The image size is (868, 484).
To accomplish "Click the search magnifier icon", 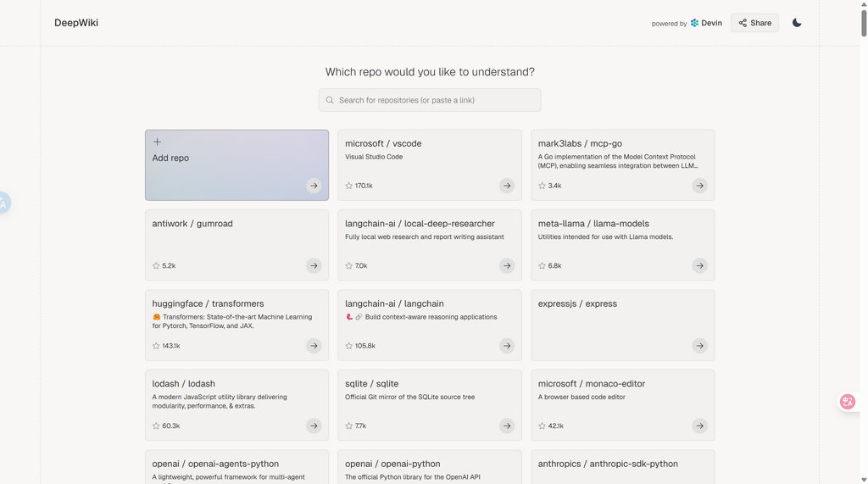I will (330, 100).
